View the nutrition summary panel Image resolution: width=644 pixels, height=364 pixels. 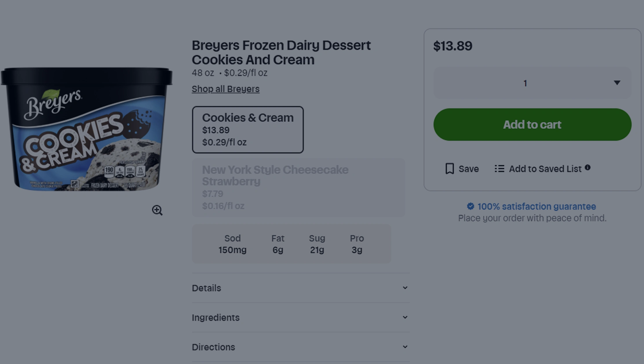click(x=291, y=244)
